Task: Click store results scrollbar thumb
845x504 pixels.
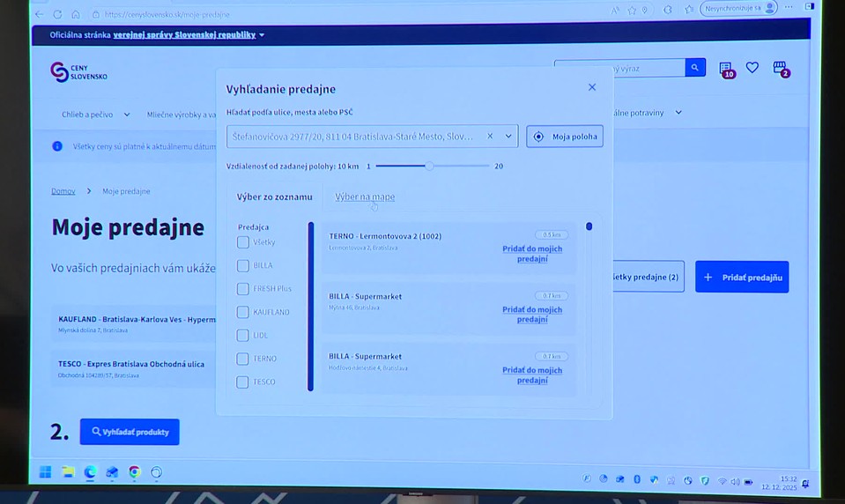Action: coord(589,226)
